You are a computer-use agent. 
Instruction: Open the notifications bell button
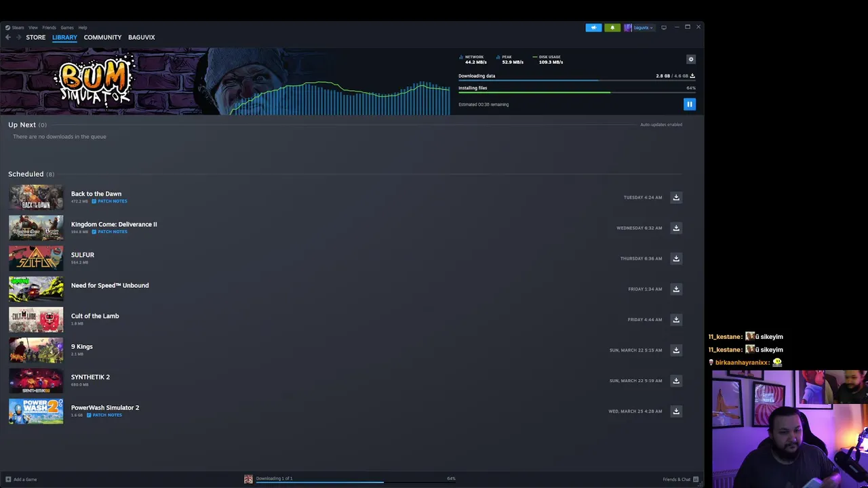click(x=612, y=28)
